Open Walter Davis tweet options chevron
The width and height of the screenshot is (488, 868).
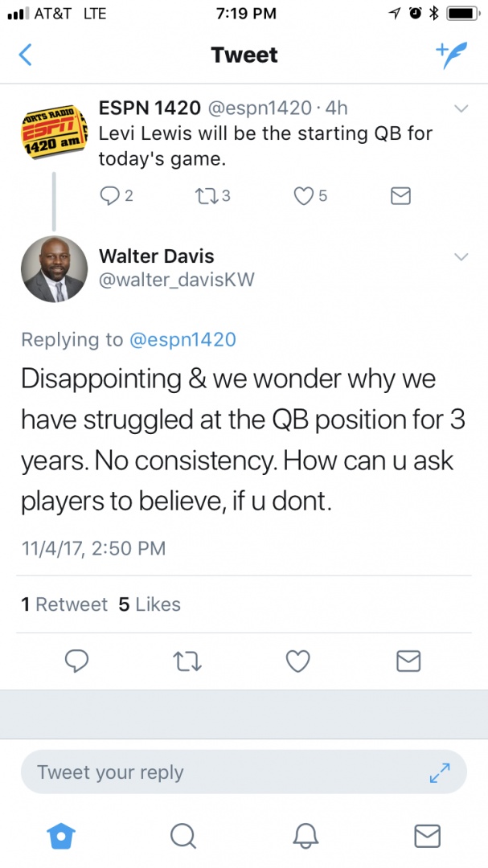[x=461, y=257]
